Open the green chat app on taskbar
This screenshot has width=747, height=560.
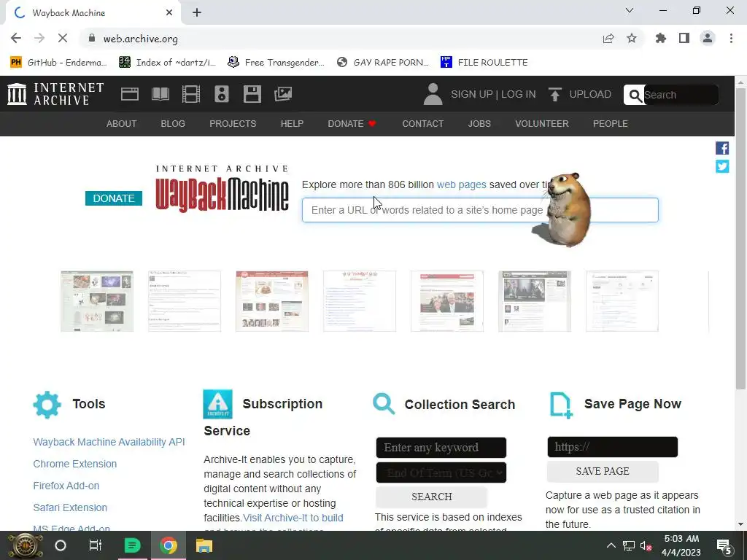pyautogui.click(x=132, y=545)
